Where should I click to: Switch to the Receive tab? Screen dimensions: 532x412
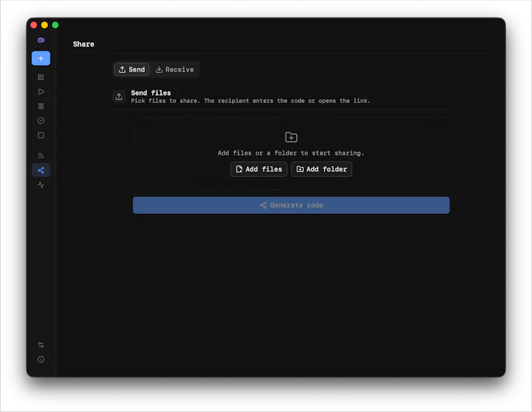pyautogui.click(x=175, y=70)
